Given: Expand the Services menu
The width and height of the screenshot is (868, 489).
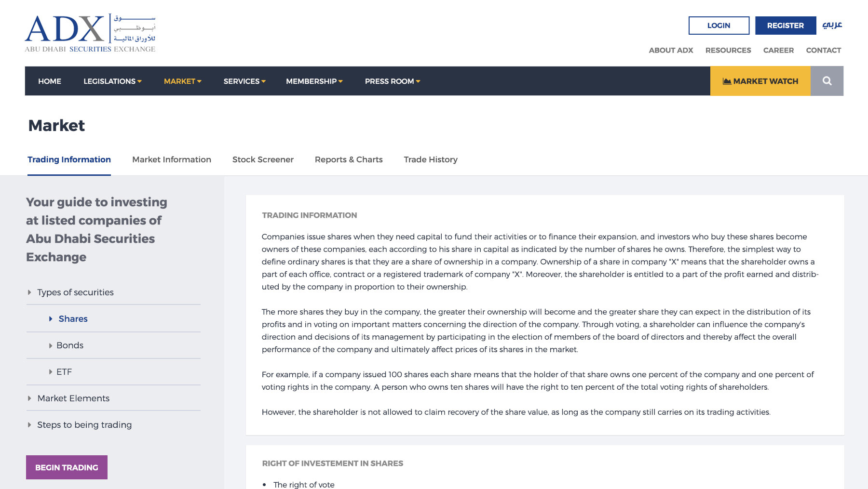Looking at the screenshot, I should click(244, 81).
